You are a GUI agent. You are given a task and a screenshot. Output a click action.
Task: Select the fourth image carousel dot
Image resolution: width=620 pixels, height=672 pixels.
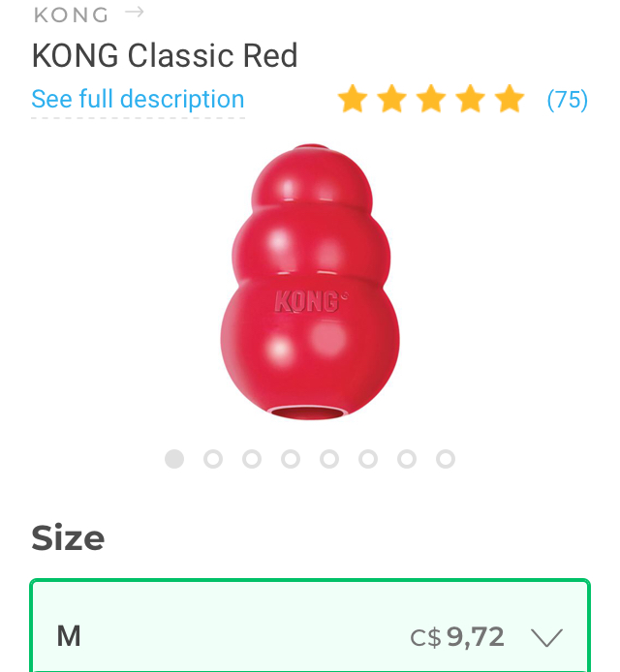pos(291,459)
